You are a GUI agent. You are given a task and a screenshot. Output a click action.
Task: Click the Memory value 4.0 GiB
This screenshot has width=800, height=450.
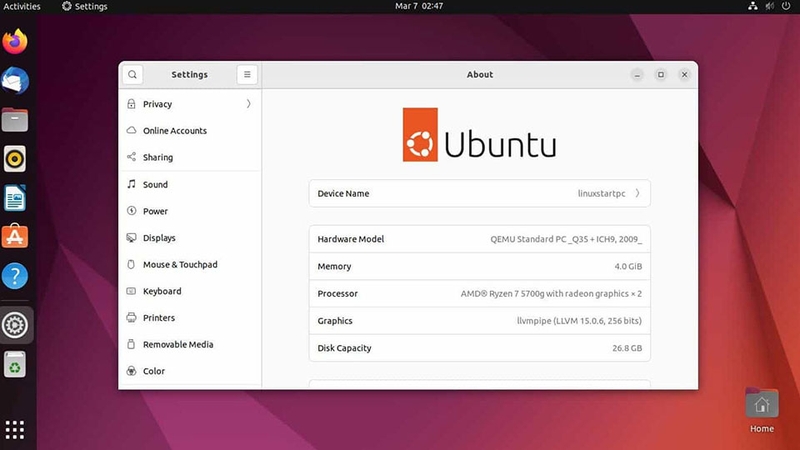click(628, 266)
